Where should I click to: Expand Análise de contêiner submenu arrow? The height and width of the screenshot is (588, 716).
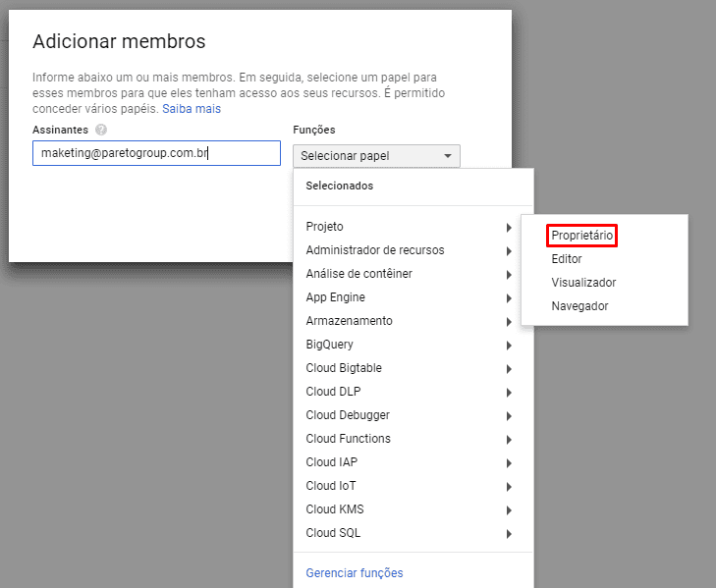[x=509, y=275]
